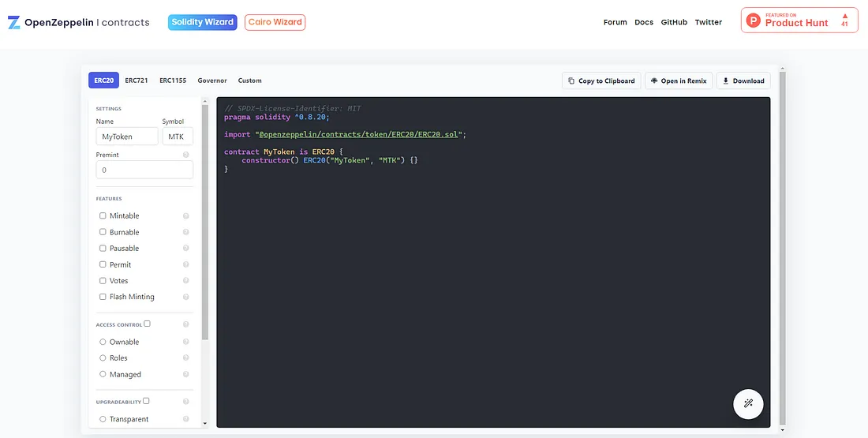Click the help icon next to Access Control
This screenshot has height=438, width=868.
point(186,324)
